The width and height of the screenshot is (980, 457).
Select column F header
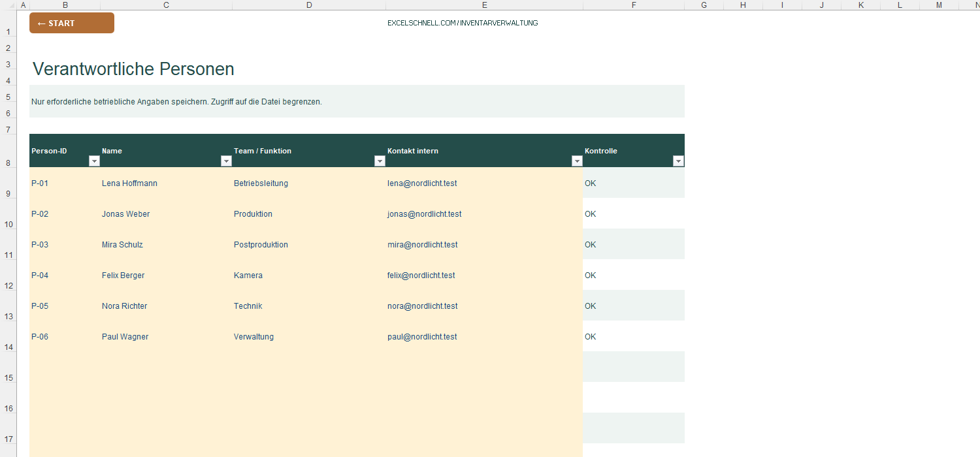(x=634, y=5)
